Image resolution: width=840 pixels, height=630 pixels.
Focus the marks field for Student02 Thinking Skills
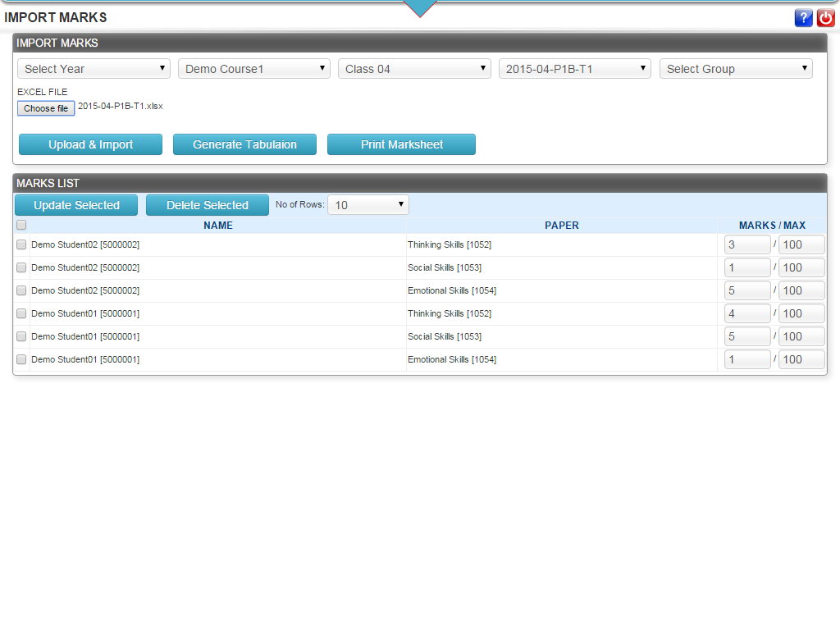747,244
